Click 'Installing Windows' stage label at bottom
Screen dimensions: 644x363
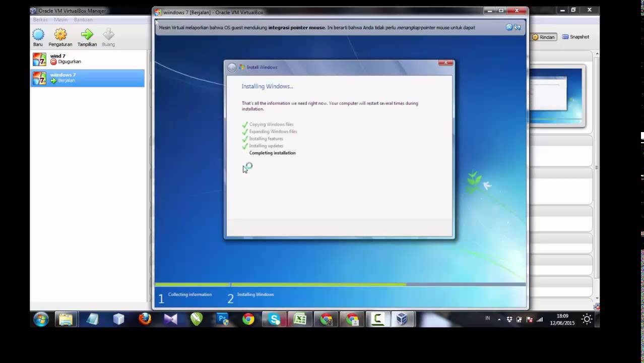click(x=255, y=294)
